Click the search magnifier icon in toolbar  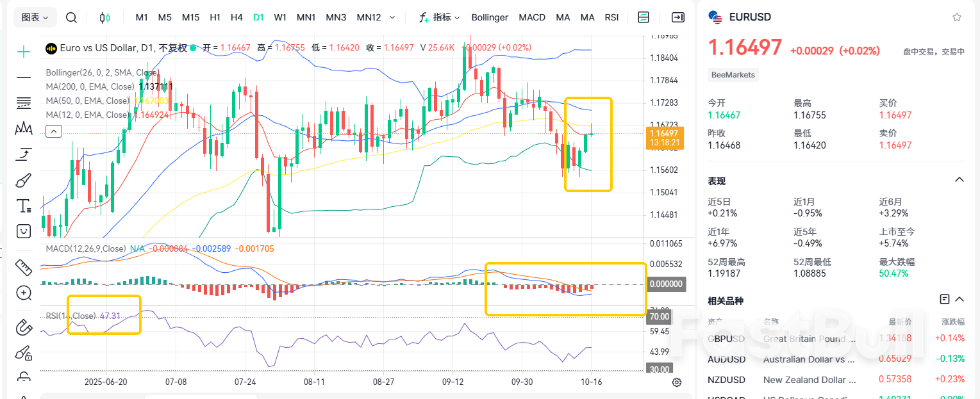pos(72,17)
